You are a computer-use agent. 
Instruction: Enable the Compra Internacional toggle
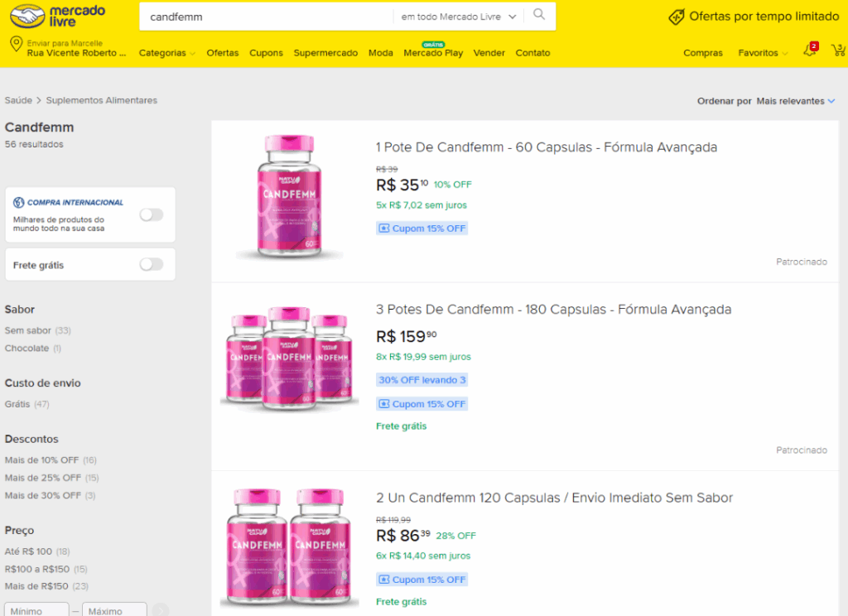[x=152, y=214]
